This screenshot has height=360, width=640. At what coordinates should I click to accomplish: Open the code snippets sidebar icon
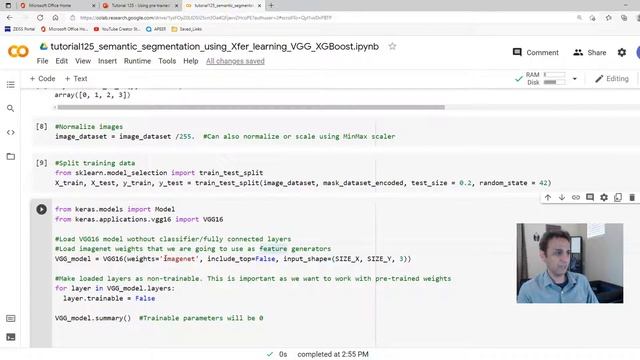[x=11, y=132]
